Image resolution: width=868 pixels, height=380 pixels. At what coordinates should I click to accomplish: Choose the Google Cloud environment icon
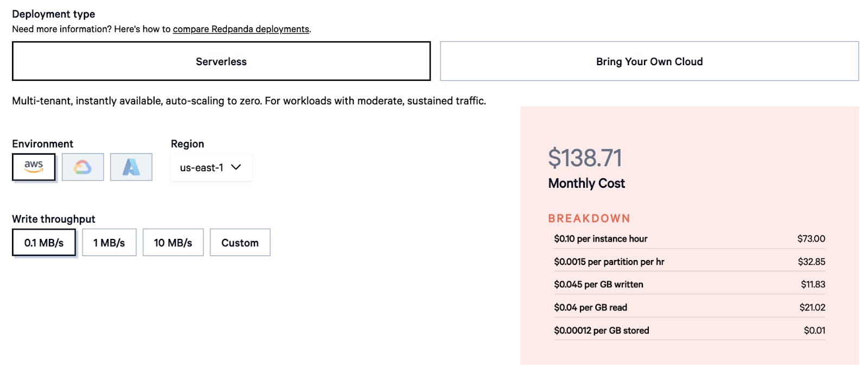click(82, 167)
